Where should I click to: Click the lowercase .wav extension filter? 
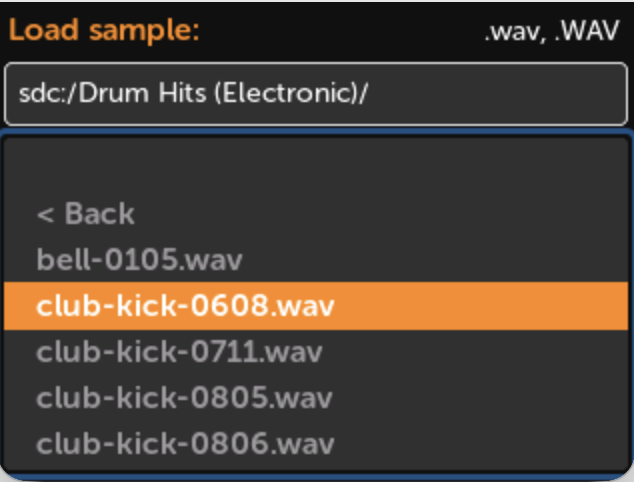pyautogui.click(x=507, y=32)
